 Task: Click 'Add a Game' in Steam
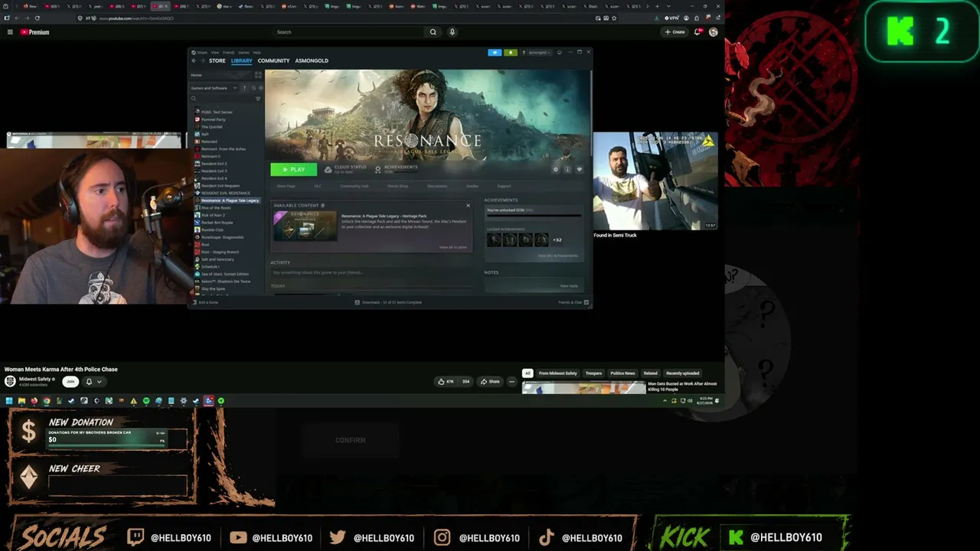[205, 302]
